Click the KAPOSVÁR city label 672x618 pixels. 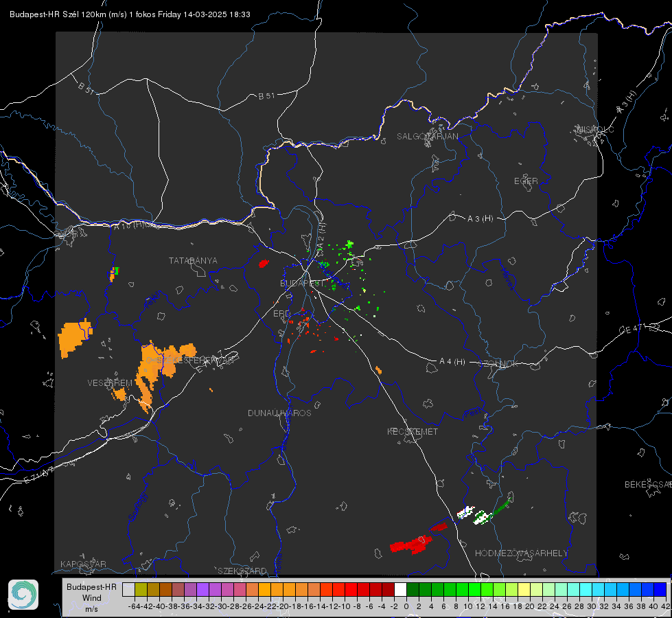coord(83,564)
